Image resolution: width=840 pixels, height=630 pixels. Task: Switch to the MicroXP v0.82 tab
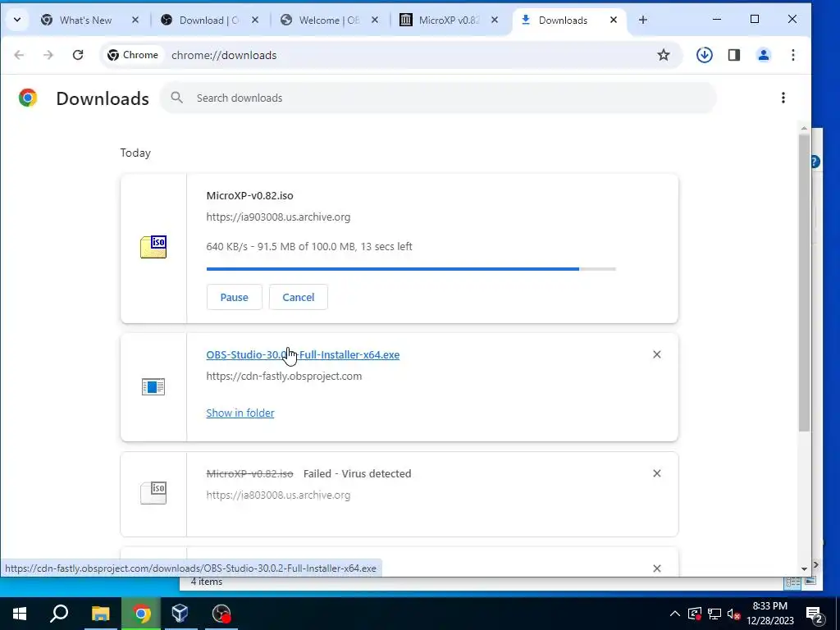point(449,21)
